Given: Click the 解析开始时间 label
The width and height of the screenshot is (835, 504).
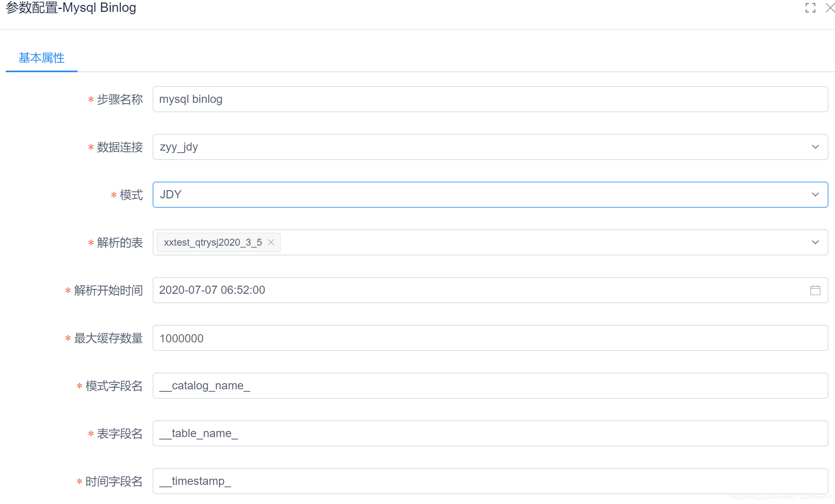Looking at the screenshot, I should 108,291.
